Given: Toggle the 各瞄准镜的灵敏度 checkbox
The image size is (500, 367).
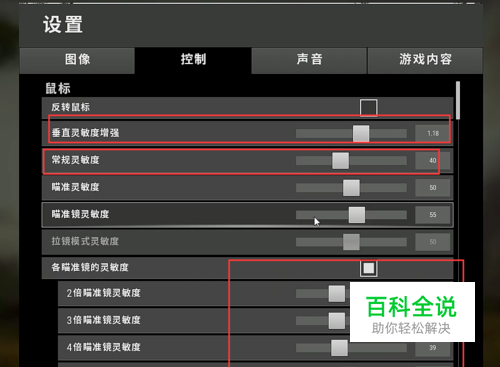Looking at the screenshot, I should 368,268.
